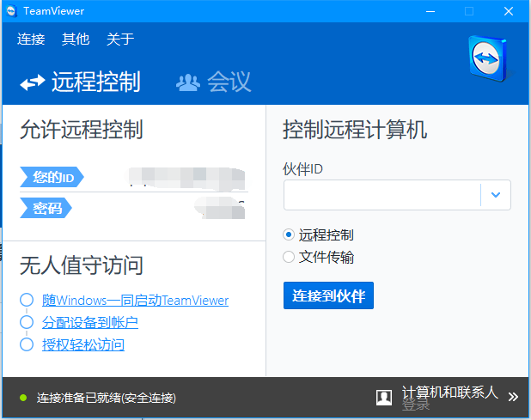
Task: Click the 连接到伙伴 button
Action: pyautogui.click(x=328, y=295)
